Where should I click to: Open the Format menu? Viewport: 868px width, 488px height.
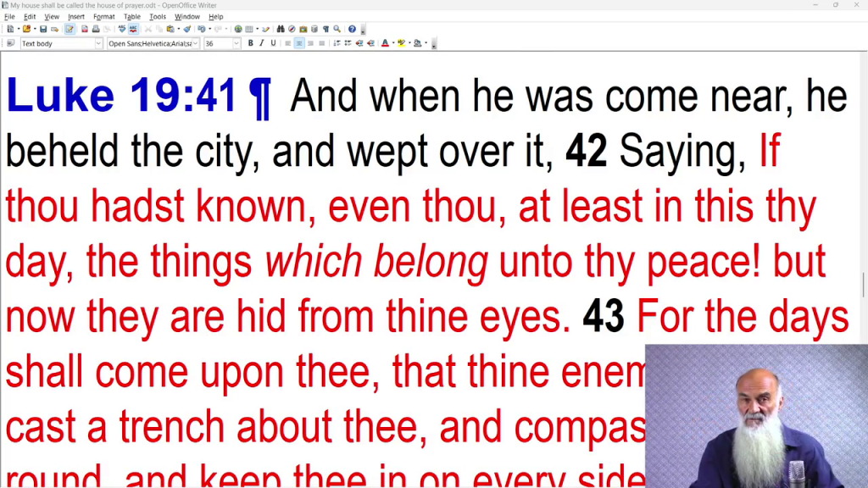click(x=104, y=17)
